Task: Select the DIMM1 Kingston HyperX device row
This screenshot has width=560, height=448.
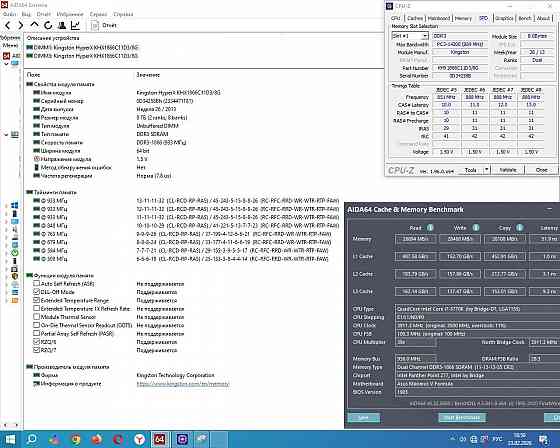Action: [82, 48]
